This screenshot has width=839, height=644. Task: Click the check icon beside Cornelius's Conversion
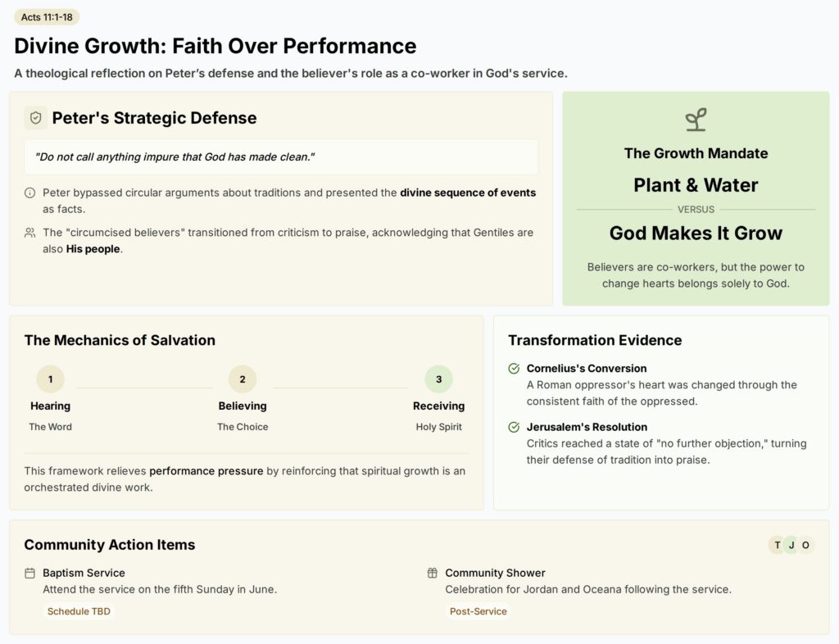click(x=514, y=369)
